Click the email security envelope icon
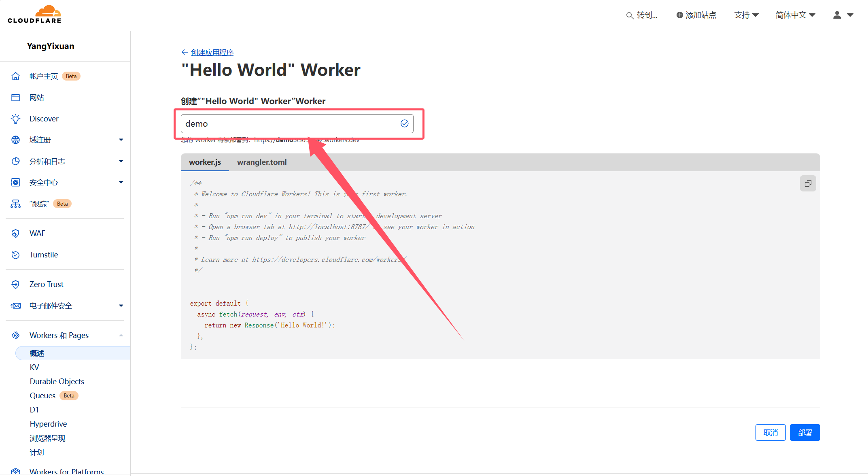 15,306
